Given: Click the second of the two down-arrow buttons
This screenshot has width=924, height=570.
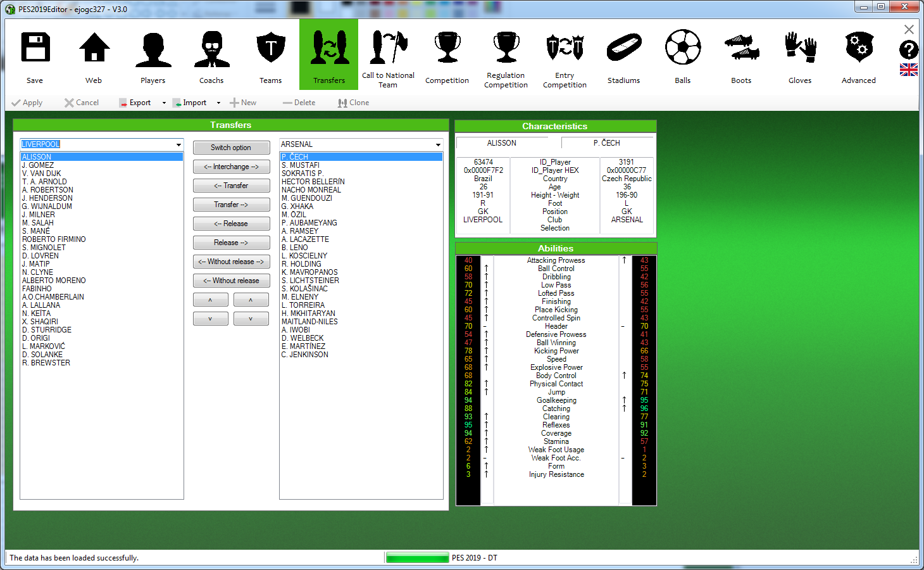Looking at the screenshot, I should point(251,319).
